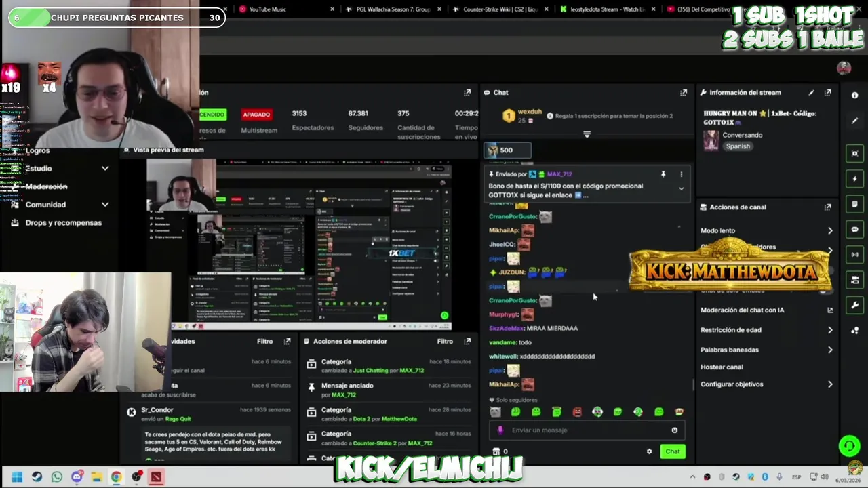Image resolution: width=868 pixels, height=488 pixels.
Task: Switch to leostyledota Stream tab
Action: coord(608,9)
